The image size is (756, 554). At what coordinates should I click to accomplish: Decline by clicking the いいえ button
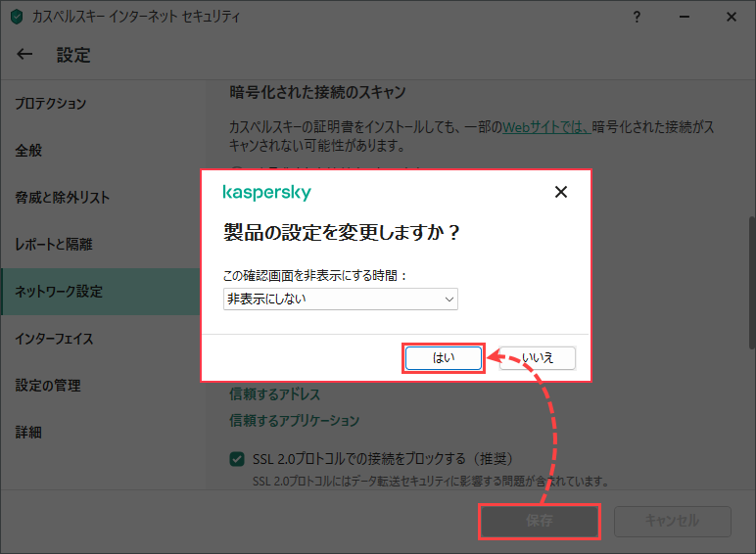[x=538, y=358]
